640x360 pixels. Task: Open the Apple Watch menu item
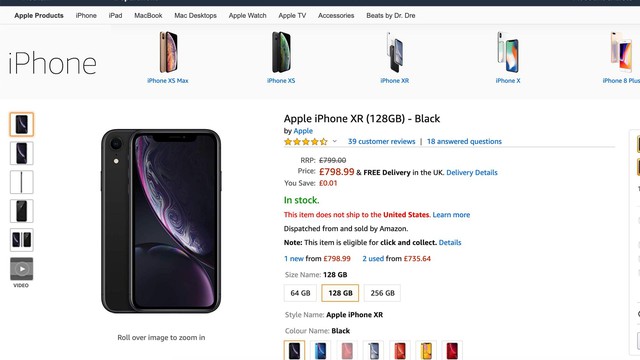tap(247, 16)
